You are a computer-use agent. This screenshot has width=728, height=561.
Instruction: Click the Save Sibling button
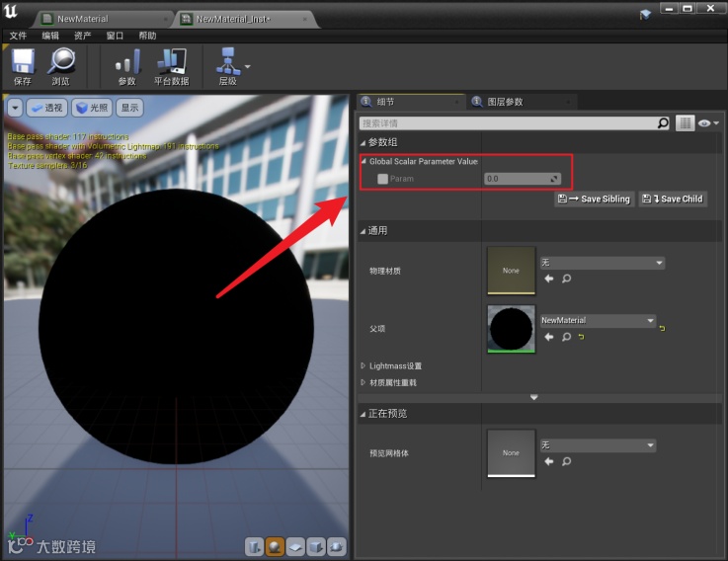pos(595,200)
